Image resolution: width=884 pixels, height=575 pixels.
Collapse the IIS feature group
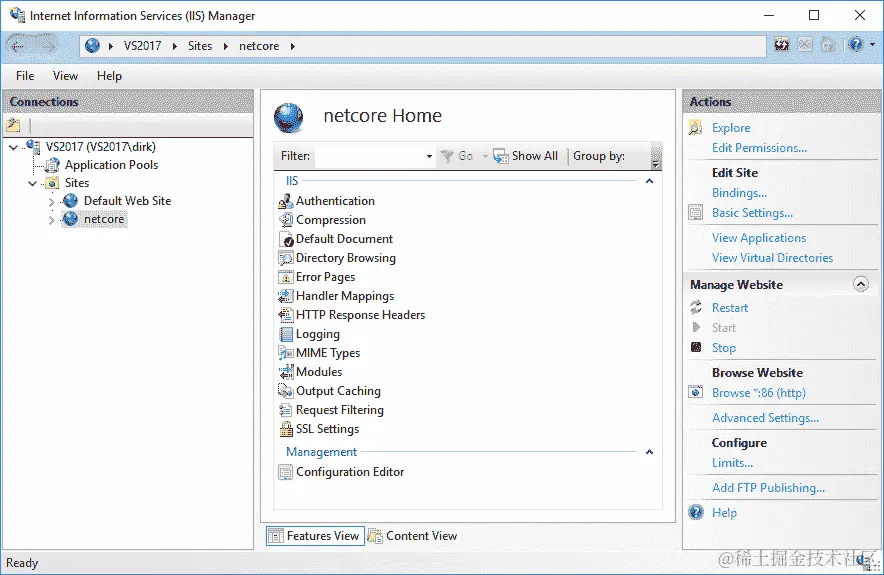click(x=649, y=181)
